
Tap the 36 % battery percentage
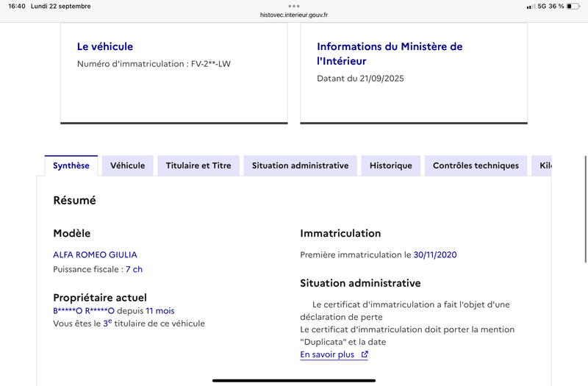(x=556, y=7)
